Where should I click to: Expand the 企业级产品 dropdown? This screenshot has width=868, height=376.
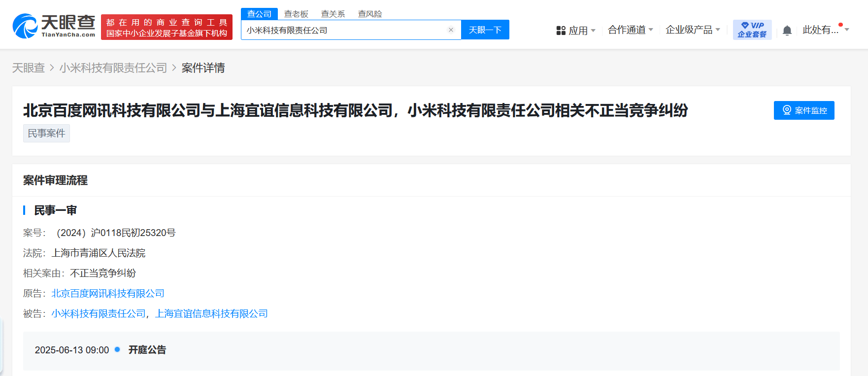(x=693, y=30)
